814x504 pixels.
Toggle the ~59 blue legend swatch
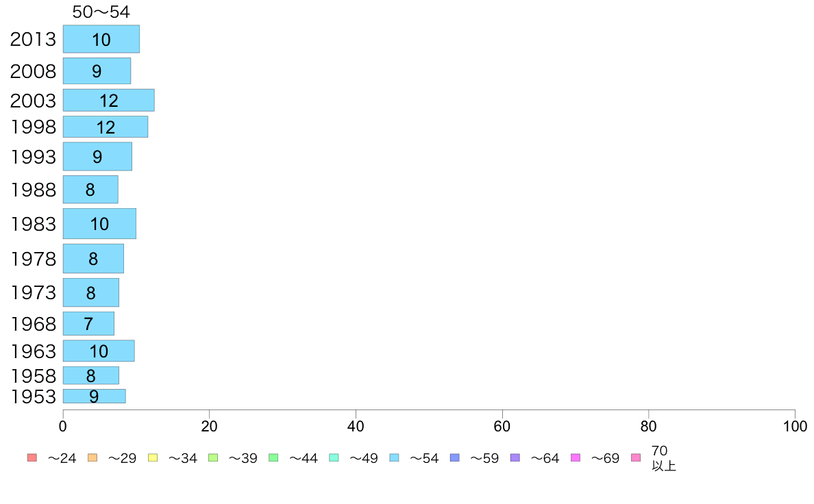coord(455,458)
